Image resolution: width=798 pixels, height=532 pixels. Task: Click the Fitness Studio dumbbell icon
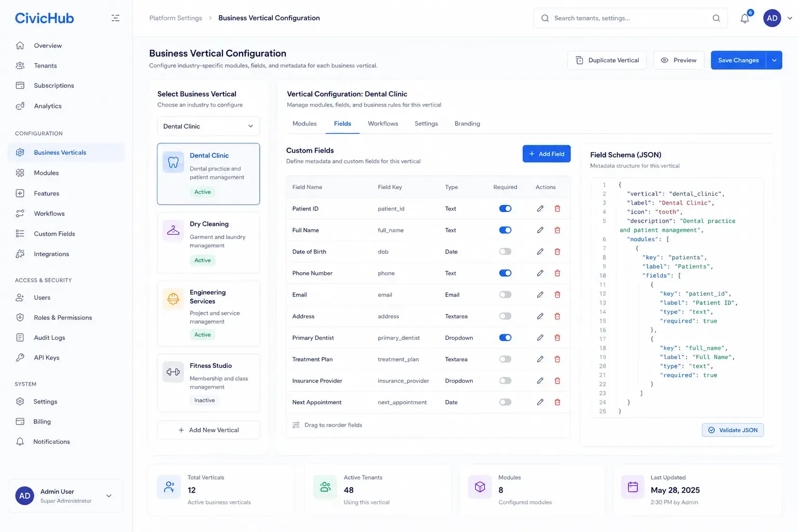click(x=173, y=372)
